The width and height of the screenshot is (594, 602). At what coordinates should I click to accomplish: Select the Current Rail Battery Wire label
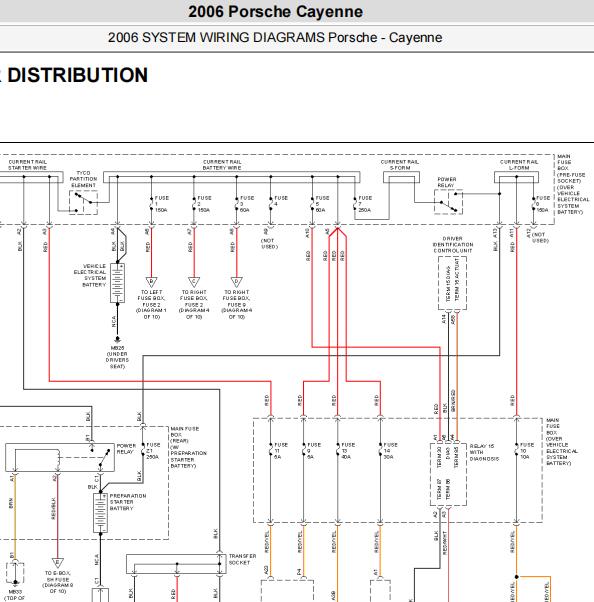point(222,165)
